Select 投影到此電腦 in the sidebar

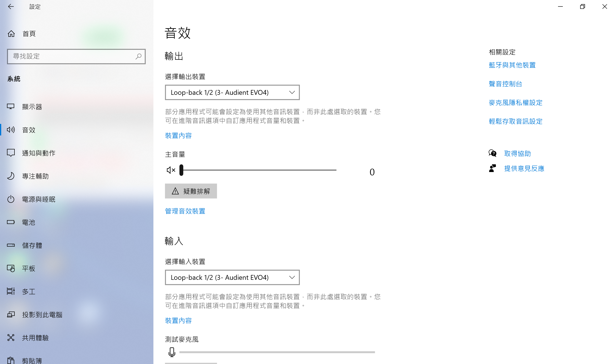(77, 314)
